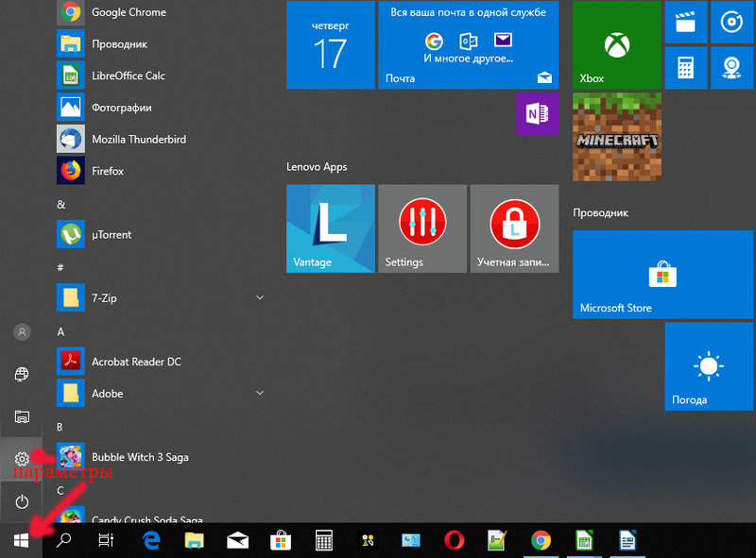Open the Погода weather tile
The width and height of the screenshot is (756, 558).
pos(709,366)
